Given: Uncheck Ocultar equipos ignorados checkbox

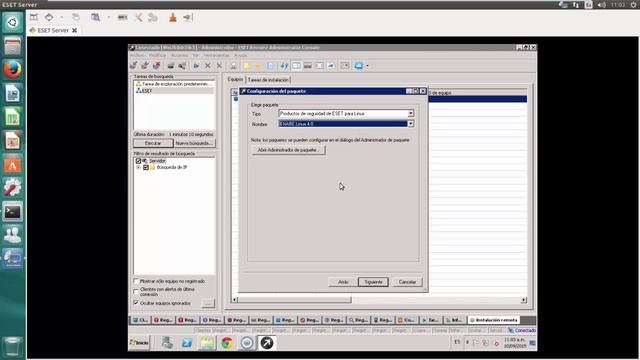Looking at the screenshot, I should pos(136,303).
